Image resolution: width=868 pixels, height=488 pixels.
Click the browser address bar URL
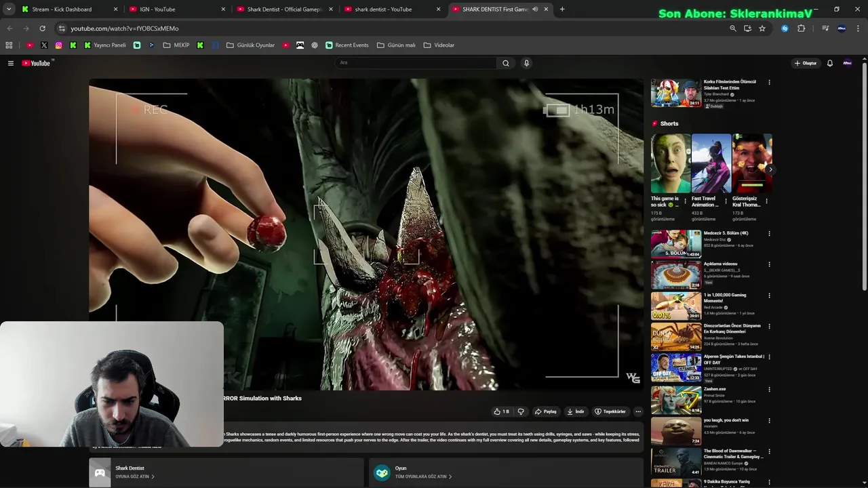(125, 28)
